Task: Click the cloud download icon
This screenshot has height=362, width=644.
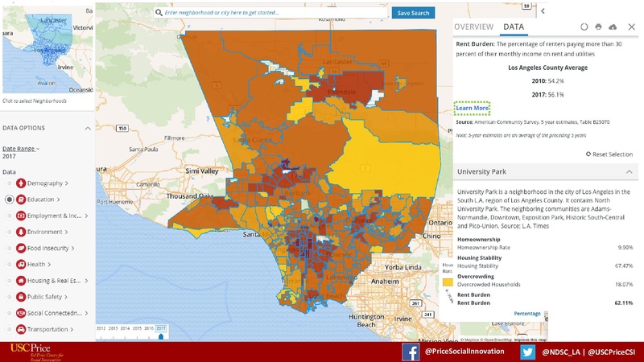Action: pyautogui.click(x=613, y=27)
